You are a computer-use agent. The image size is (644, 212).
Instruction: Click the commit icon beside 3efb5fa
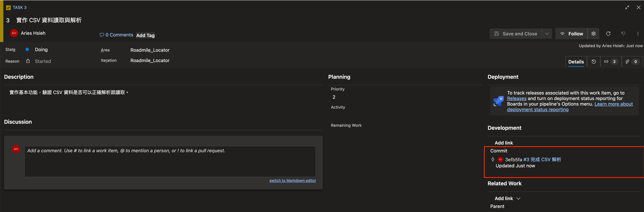pos(493,160)
